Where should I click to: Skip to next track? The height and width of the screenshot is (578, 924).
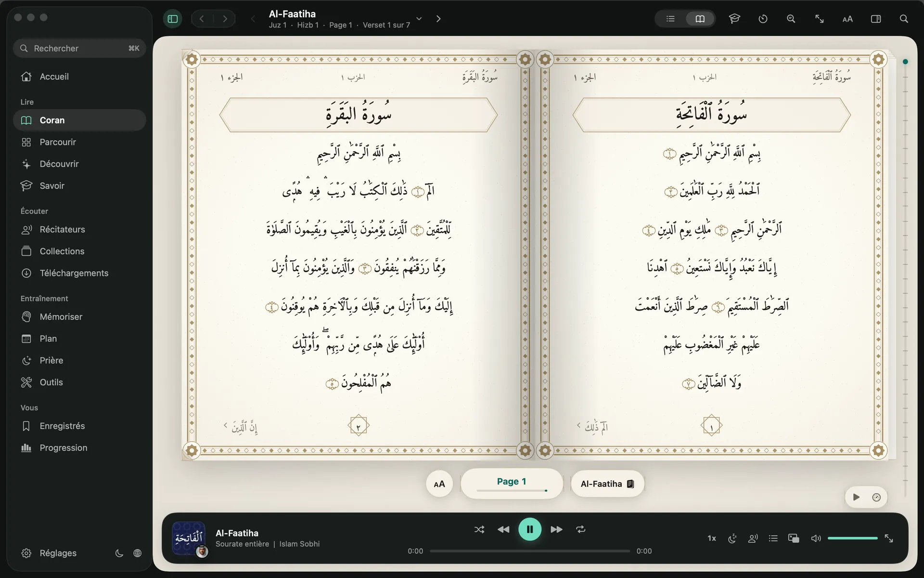[556, 529]
